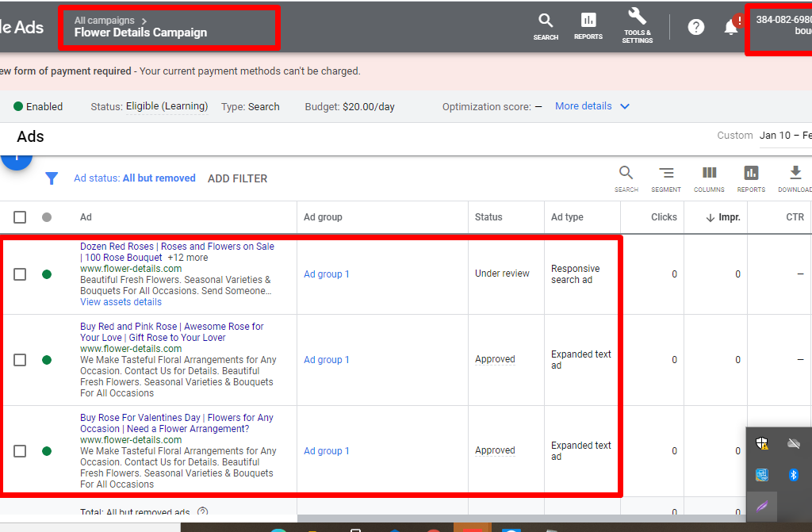812x532 pixels.
Task: Open the top-bar Search magnifier icon
Action: (546, 21)
